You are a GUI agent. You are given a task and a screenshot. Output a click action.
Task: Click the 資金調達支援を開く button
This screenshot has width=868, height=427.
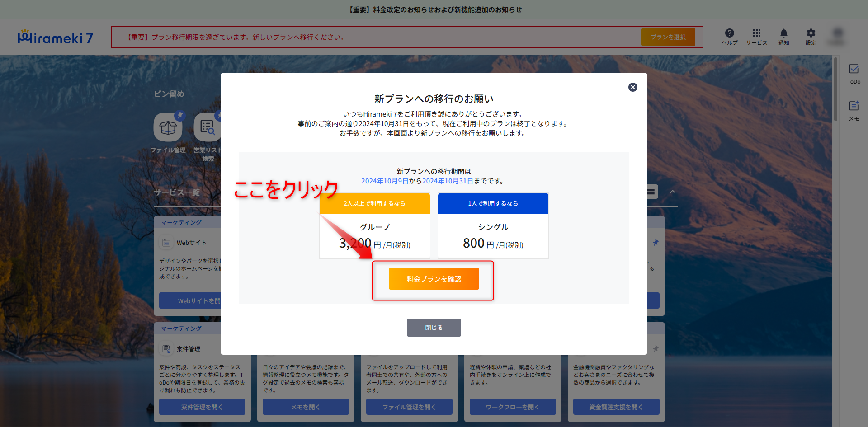coord(616,407)
